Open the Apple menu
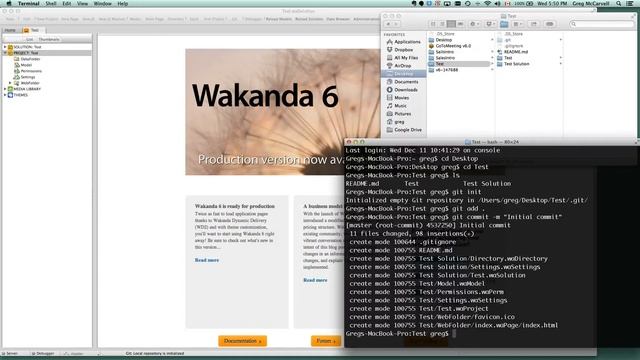 (x=9, y=3)
